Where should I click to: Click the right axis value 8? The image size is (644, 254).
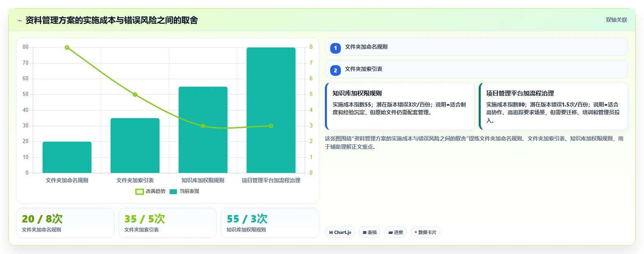[x=311, y=47]
